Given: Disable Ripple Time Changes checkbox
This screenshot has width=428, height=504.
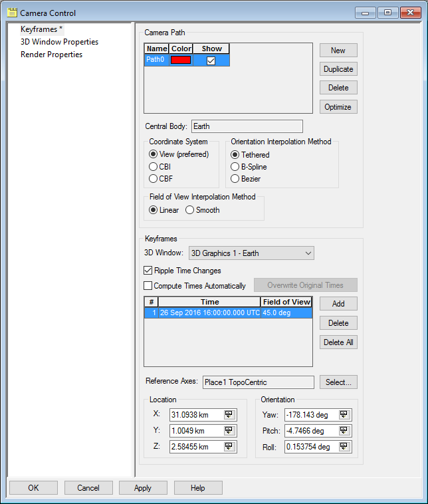Looking at the screenshot, I should [x=148, y=271].
